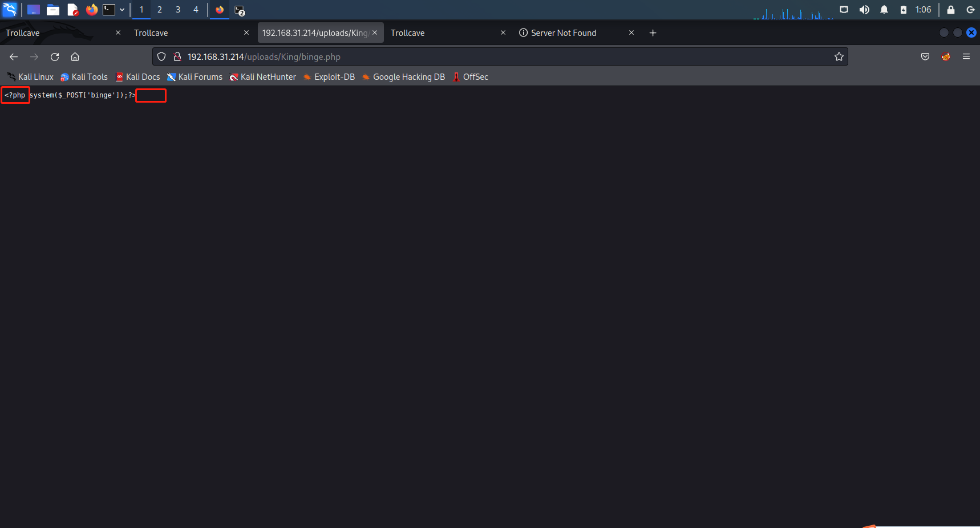This screenshot has height=528, width=980.
Task: Select the 192.168.31.214/uploads/King tab
Action: point(315,33)
